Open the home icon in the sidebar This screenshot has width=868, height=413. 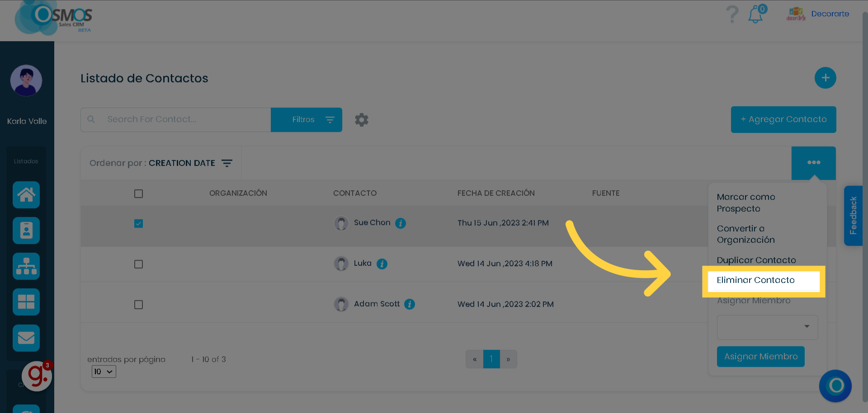(26, 195)
